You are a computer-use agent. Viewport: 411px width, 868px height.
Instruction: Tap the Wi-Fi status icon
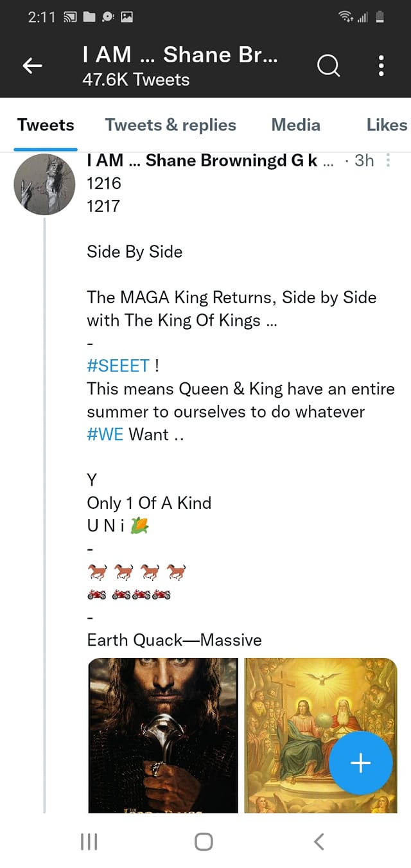(346, 17)
